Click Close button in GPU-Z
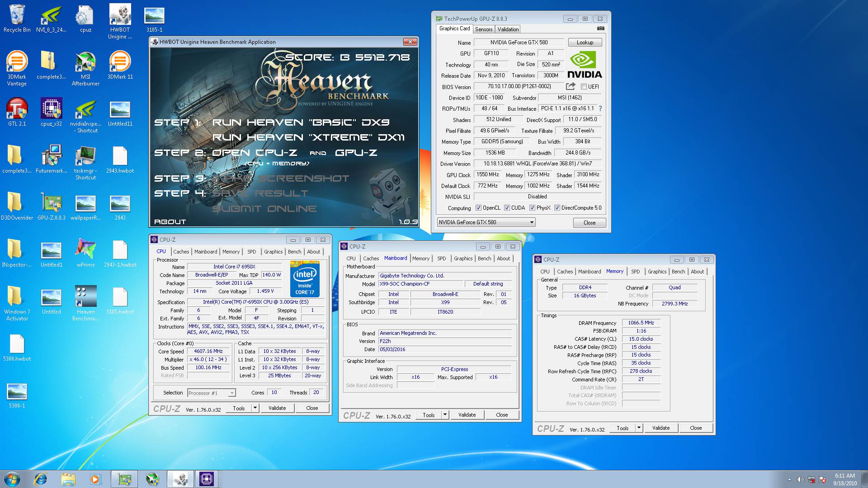 (590, 223)
